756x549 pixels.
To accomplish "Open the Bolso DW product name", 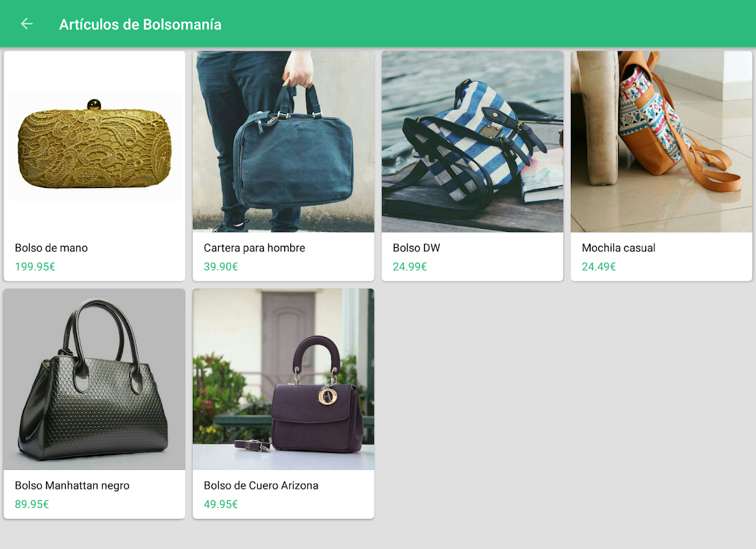I will pos(416,248).
